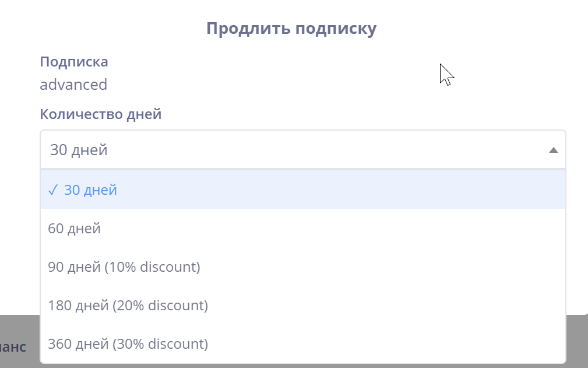Open the "Количество дней" combo box
The image size is (588, 368).
291,149
